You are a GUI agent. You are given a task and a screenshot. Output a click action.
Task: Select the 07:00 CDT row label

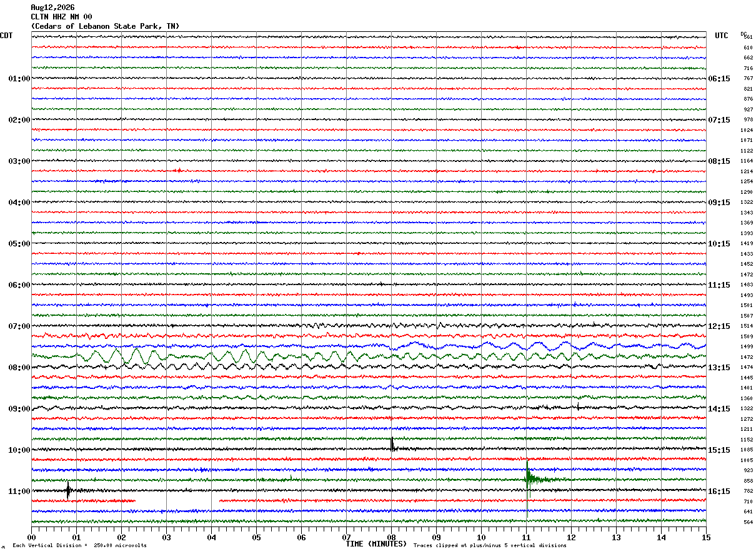[x=19, y=326]
